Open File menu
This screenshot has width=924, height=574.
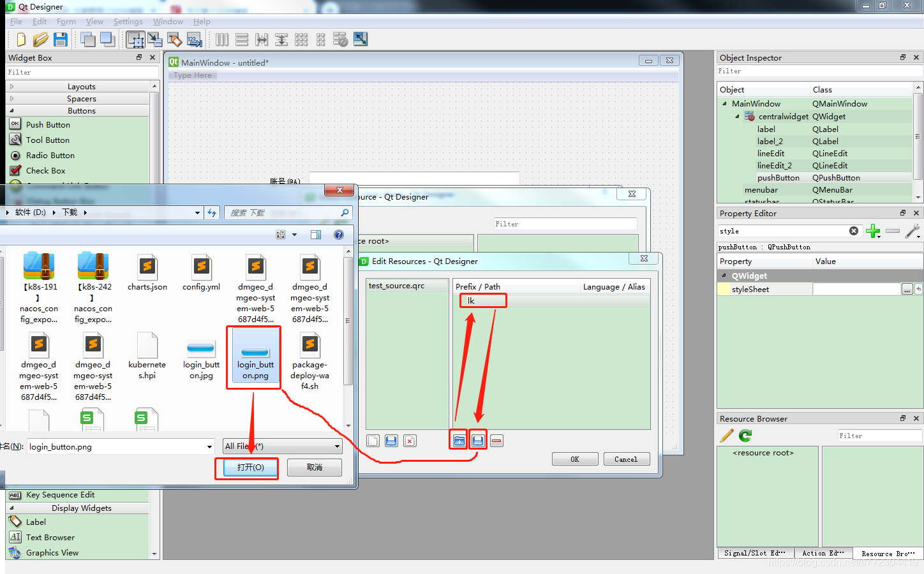[x=16, y=22]
